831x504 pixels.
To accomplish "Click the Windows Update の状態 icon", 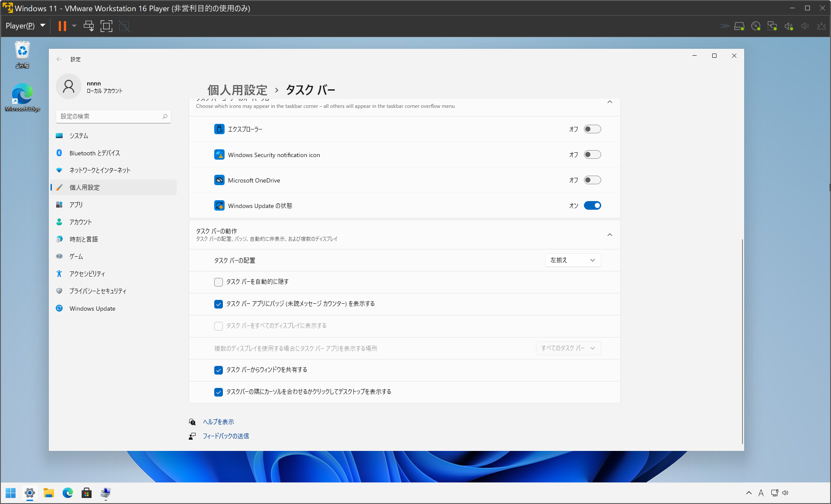I will [x=219, y=205].
